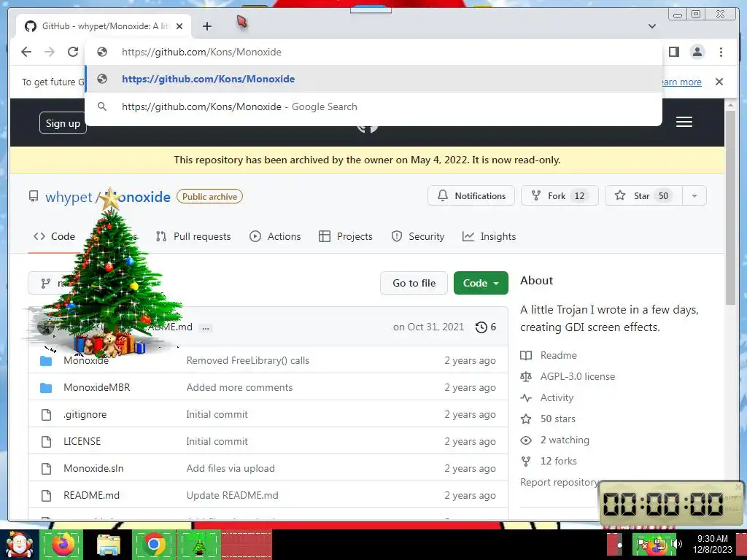Open the Christmas tree taskbar app

[199, 545]
